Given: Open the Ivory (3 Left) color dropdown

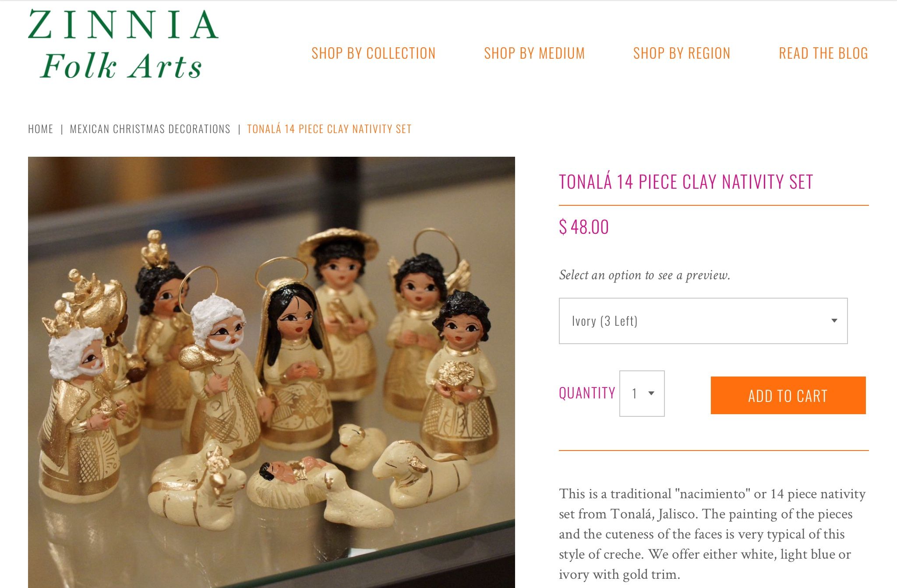Looking at the screenshot, I should coord(703,321).
